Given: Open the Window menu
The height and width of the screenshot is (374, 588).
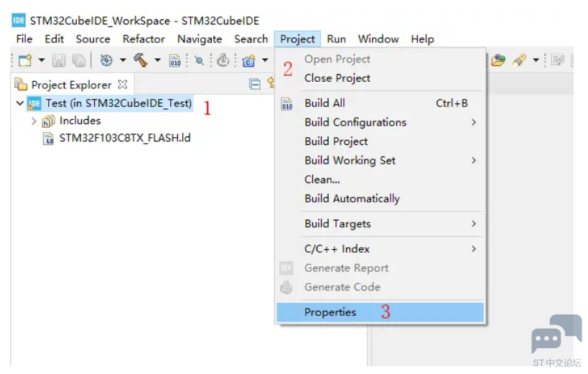Looking at the screenshot, I should click(378, 39).
